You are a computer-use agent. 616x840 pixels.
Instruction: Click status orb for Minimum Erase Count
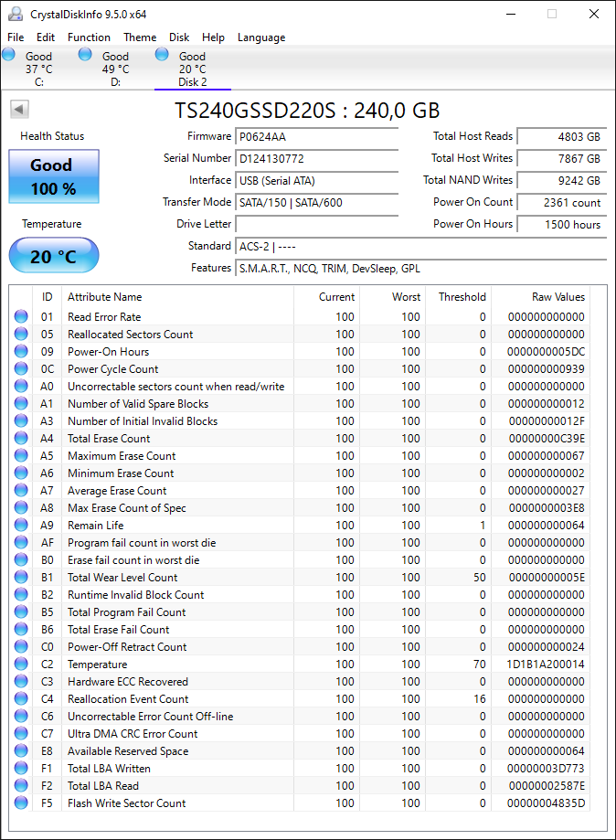(x=21, y=473)
